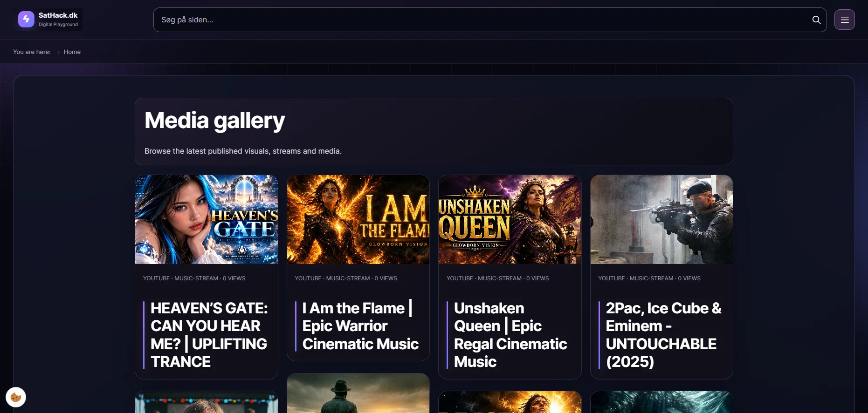This screenshot has height=413, width=868.
Task: Click 'Digital Playground' tagline under logo
Action: pos(58,24)
